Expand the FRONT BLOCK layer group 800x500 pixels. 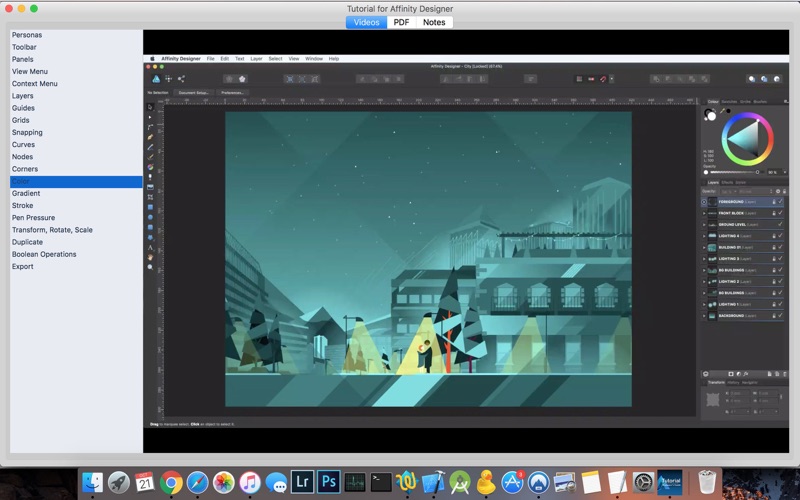(704, 213)
